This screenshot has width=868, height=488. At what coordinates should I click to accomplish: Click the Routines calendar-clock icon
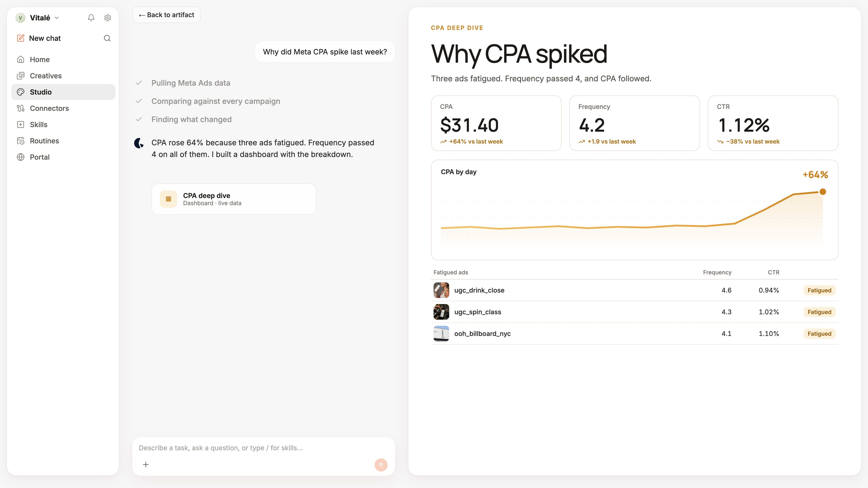(x=21, y=141)
